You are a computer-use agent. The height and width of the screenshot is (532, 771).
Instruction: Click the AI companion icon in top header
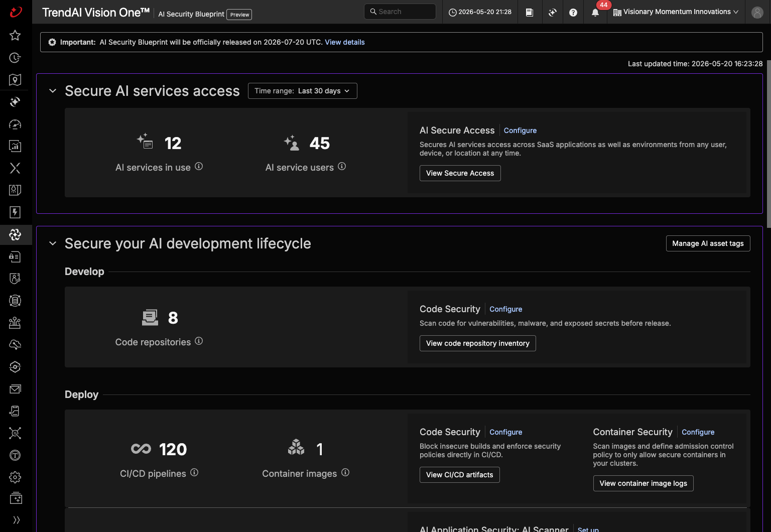click(553, 12)
